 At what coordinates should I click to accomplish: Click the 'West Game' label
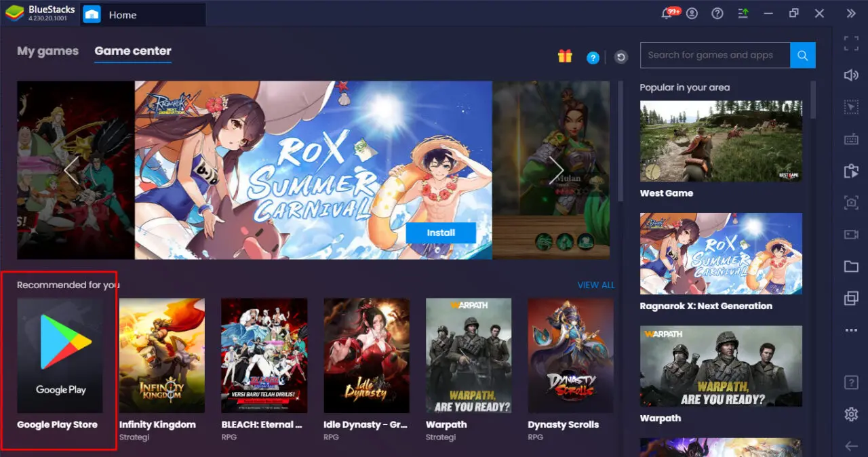[667, 193]
